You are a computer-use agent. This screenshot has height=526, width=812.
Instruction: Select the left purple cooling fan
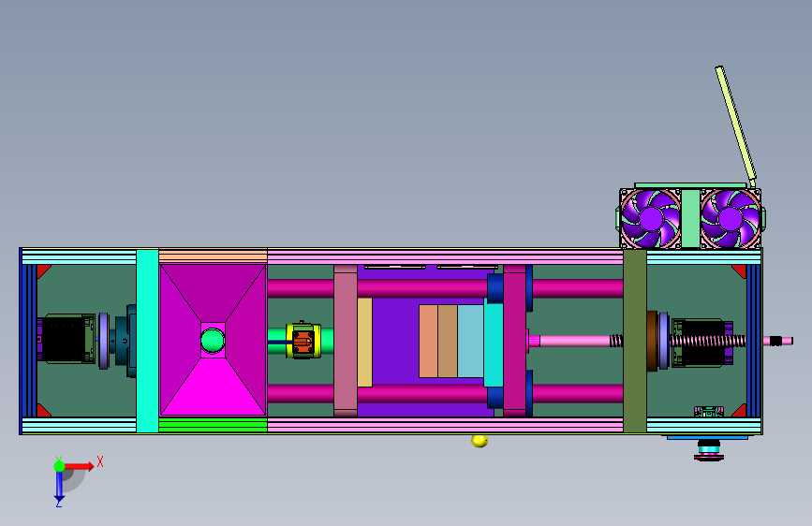click(651, 219)
